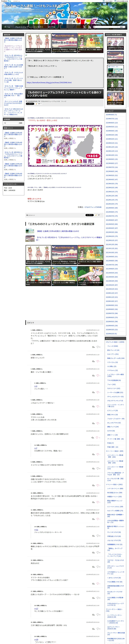Open category ナナちゃん (32)
Screen dimensions: 129x644
pyautogui.click(x=112, y=370)
